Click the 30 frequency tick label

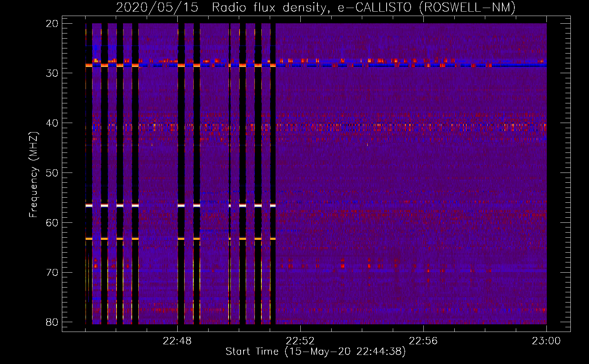[52, 73]
